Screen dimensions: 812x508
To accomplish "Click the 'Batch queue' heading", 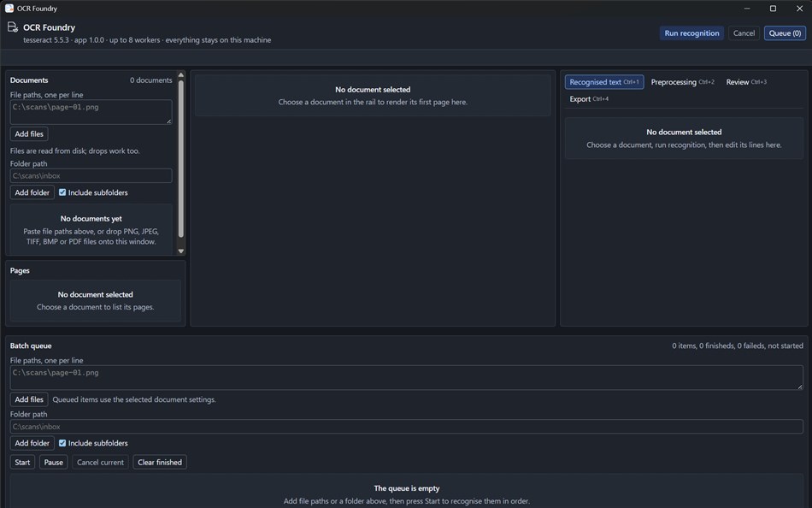I will 31,346.
